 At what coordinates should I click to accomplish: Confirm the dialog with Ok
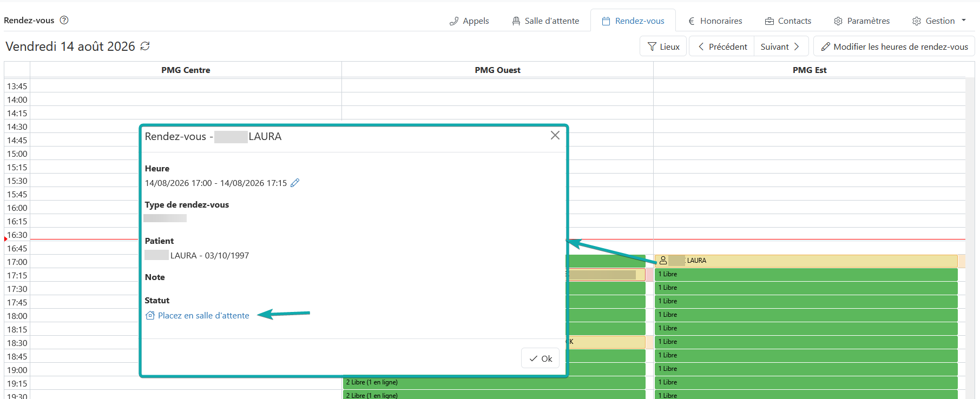(x=540, y=358)
